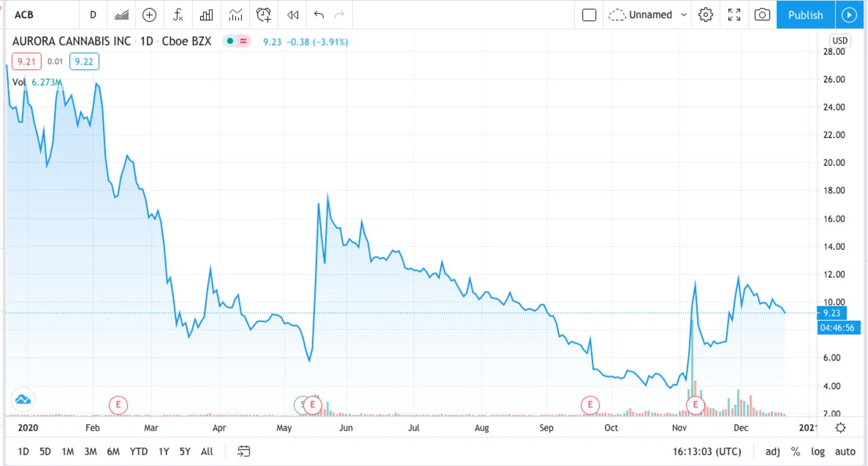
Task: Click the blue Publish button
Action: pos(806,15)
